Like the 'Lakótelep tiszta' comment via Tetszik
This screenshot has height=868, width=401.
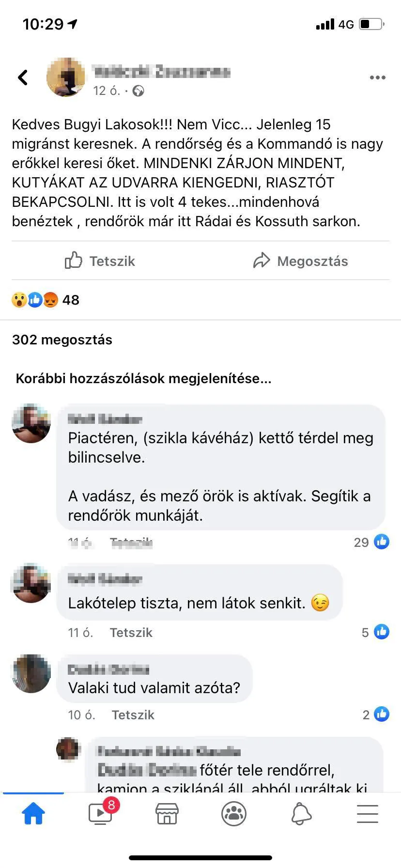pyautogui.click(x=131, y=633)
